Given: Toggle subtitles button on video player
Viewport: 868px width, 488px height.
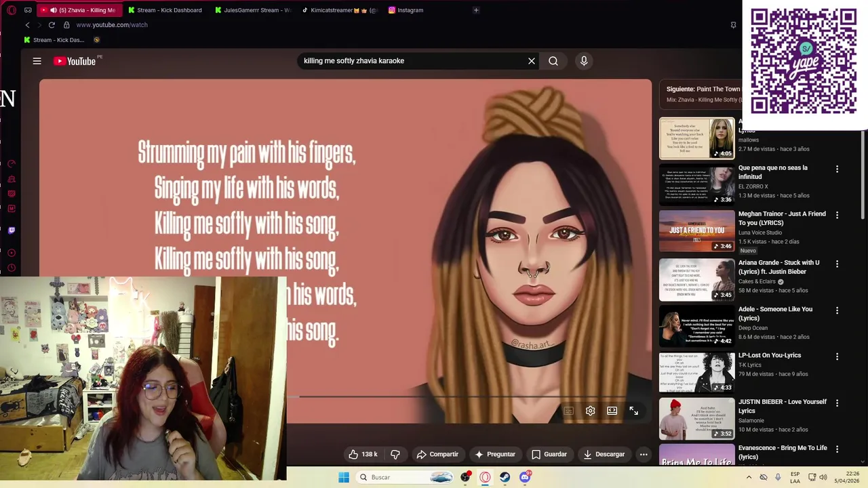Looking at the screenshot, I should click(569, 411).
